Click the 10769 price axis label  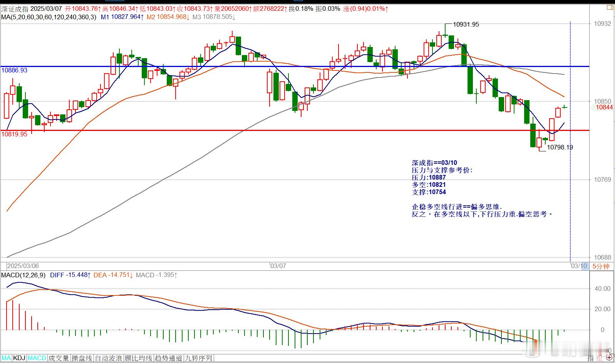[602, 179]
